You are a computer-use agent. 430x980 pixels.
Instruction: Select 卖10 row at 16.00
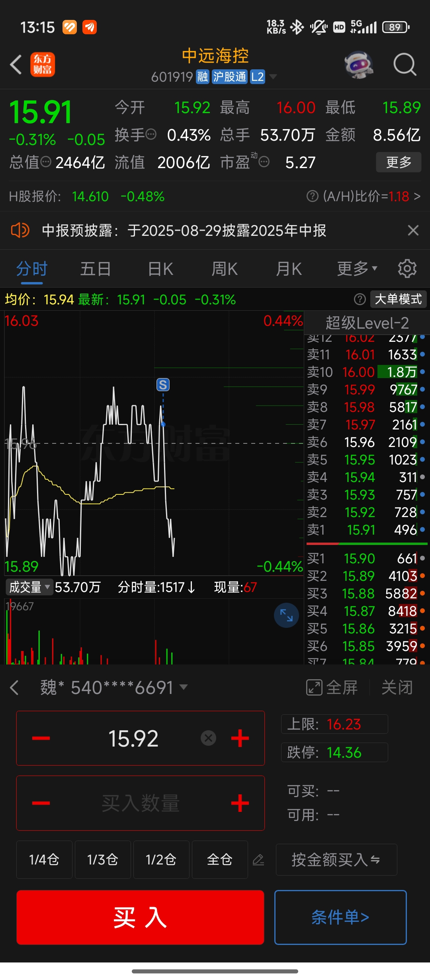[366, 372]
